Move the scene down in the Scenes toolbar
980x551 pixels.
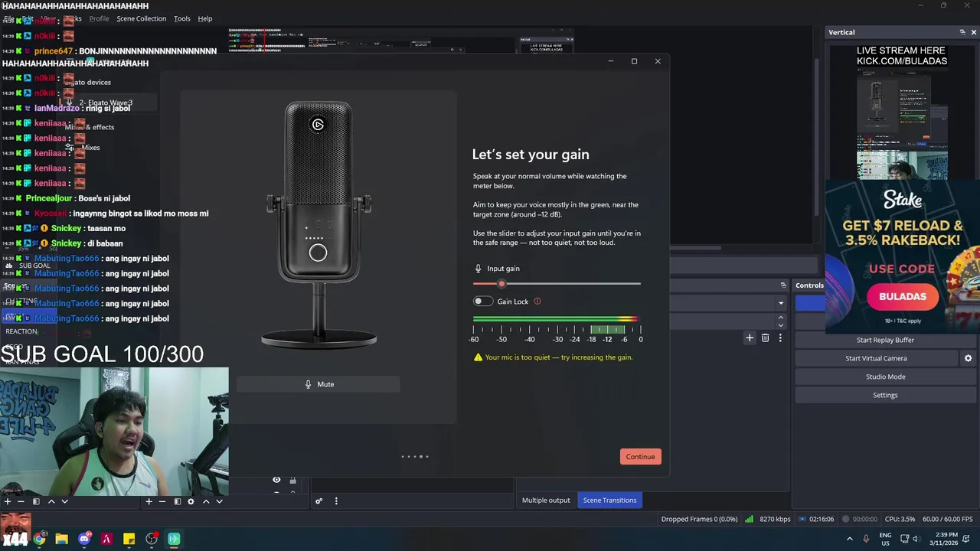tap(64, 501)
